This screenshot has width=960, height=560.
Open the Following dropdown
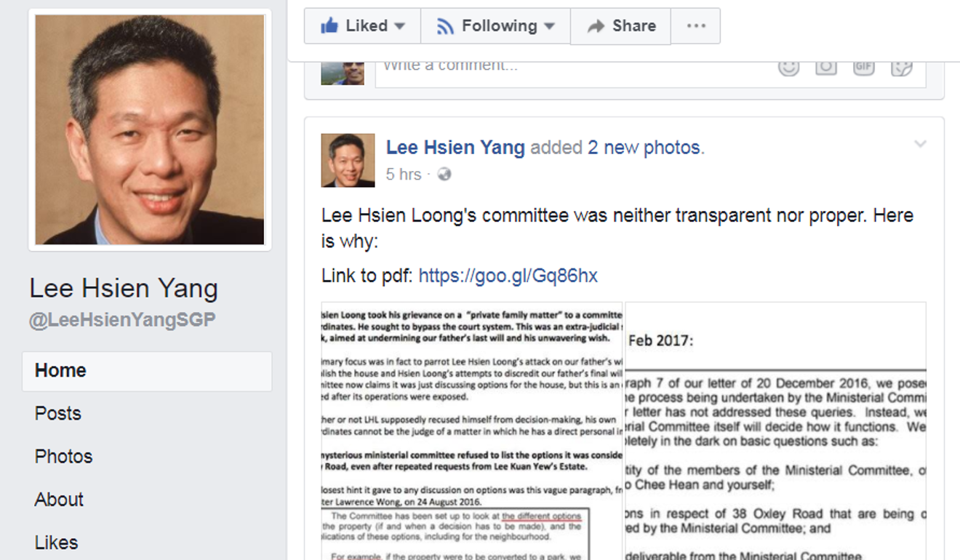click(495, 26)
